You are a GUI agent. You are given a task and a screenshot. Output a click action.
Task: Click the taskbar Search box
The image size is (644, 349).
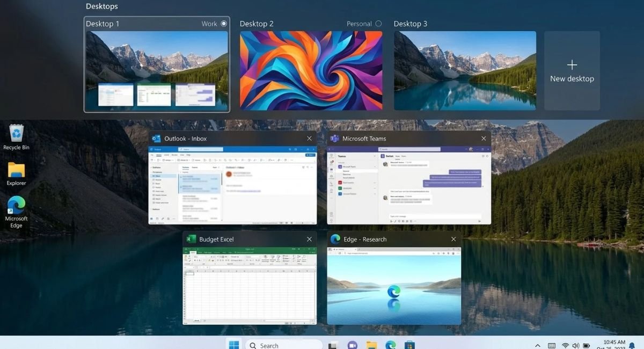(x=284, y=345)
